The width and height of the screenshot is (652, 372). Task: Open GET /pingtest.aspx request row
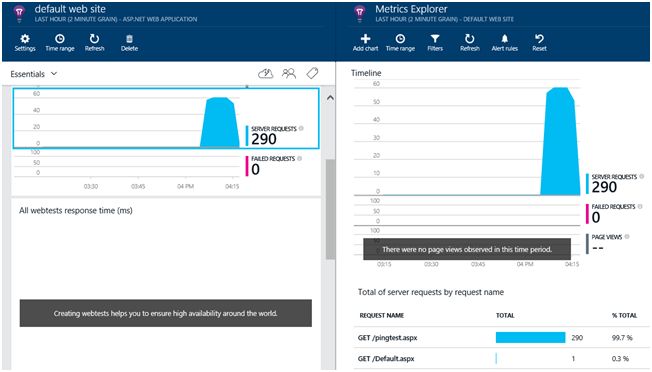[501, 338]
